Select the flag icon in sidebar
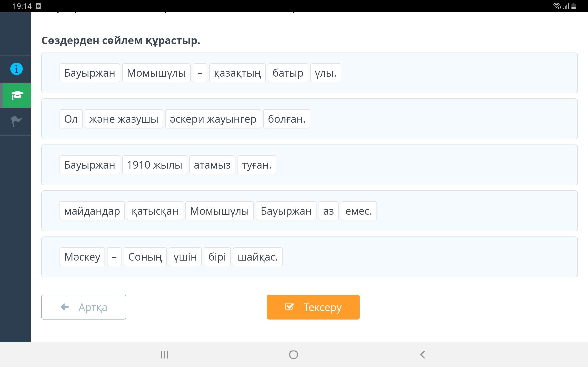 (x=16, y=121)
